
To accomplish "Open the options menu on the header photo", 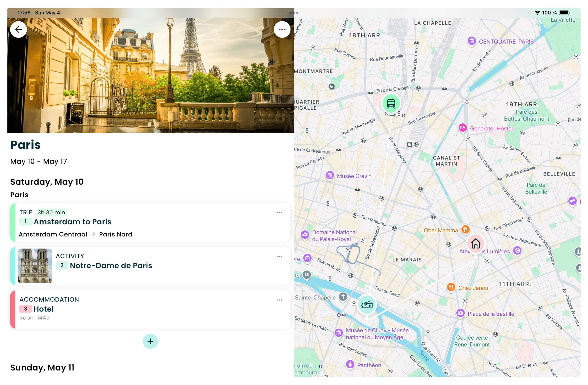I will (282, 29).
